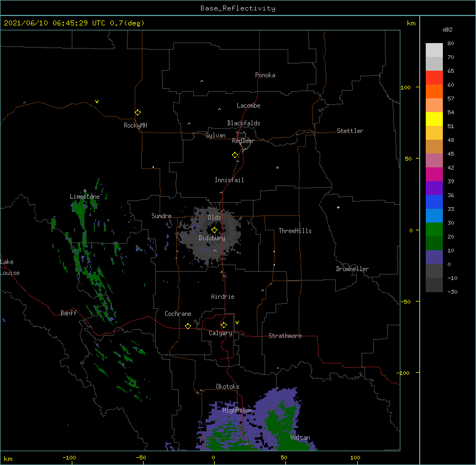Click the Stettler city label

tap(350, 131)
